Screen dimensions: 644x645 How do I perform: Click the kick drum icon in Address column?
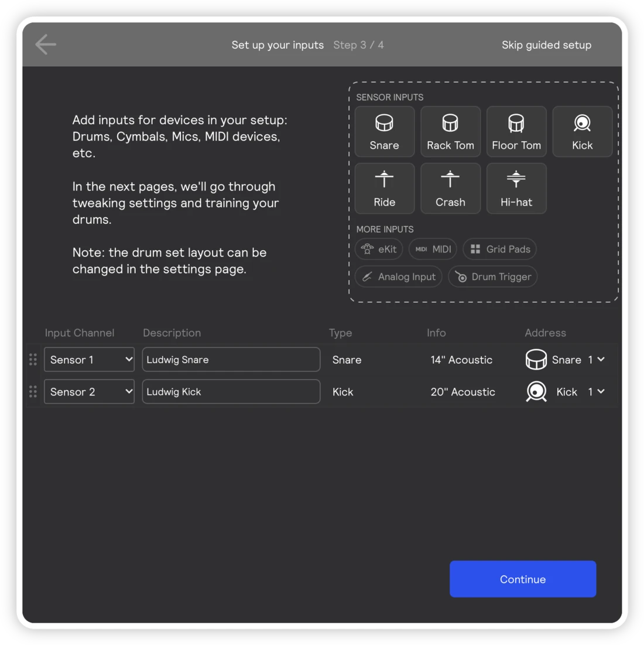(x=536, y=391)
